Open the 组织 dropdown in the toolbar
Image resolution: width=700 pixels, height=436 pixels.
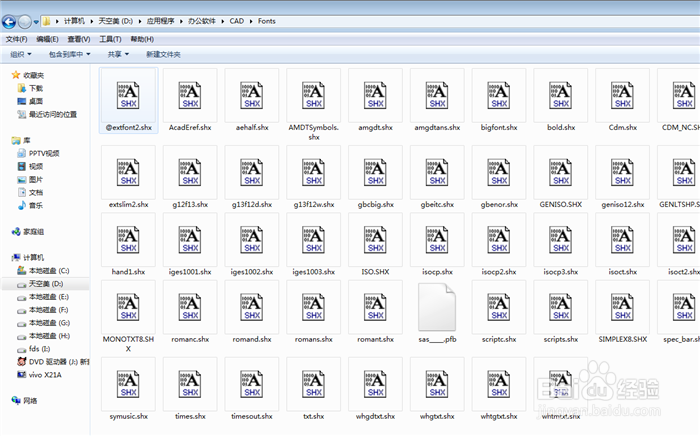click(21, 54)
